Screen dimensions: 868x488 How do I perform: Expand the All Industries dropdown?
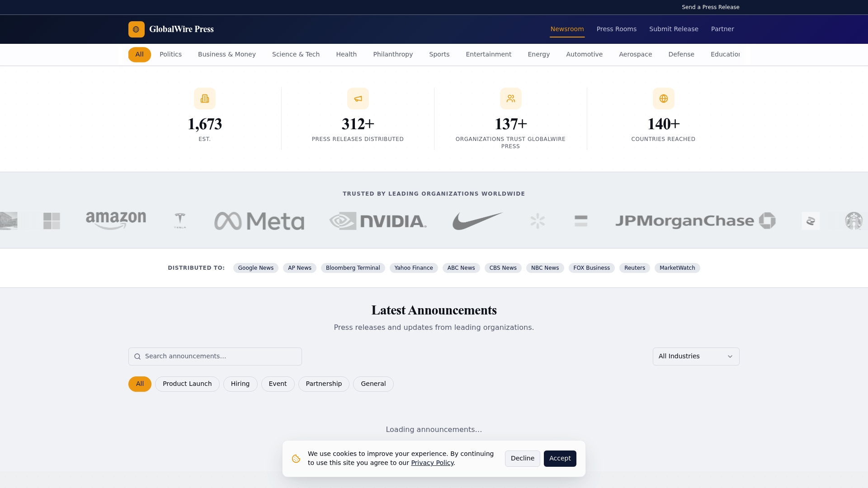click(x=696, y=357)
